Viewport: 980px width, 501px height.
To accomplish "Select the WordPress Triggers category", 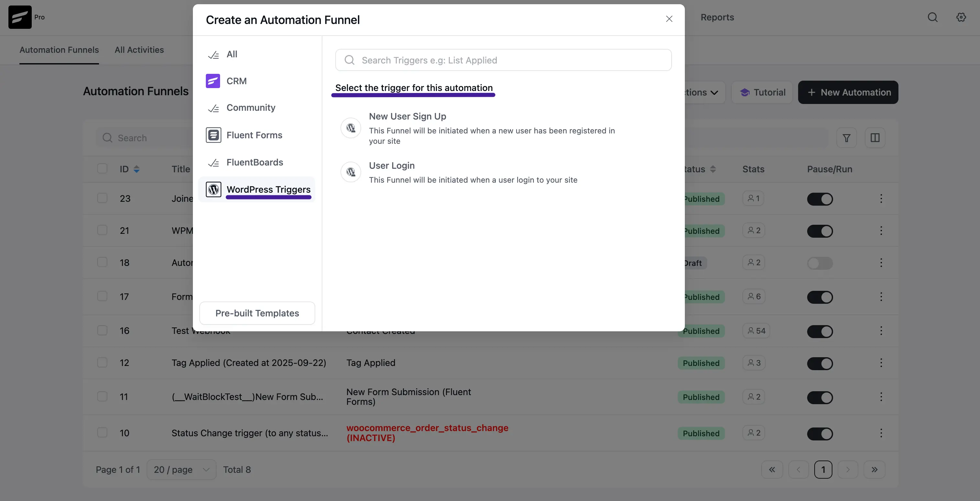I will [257, 189].
